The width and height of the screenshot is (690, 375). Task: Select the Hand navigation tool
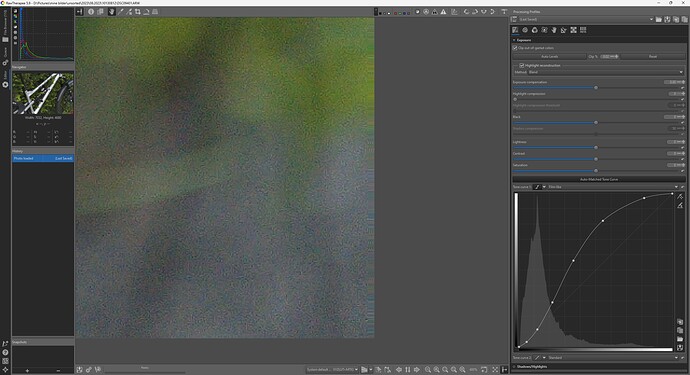point(111,12)
